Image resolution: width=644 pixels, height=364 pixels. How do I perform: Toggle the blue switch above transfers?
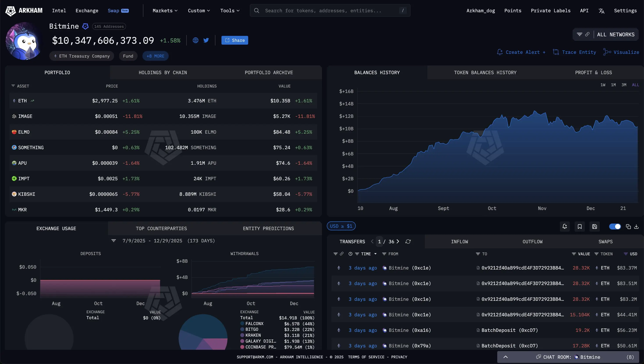(x=615, y=226)
